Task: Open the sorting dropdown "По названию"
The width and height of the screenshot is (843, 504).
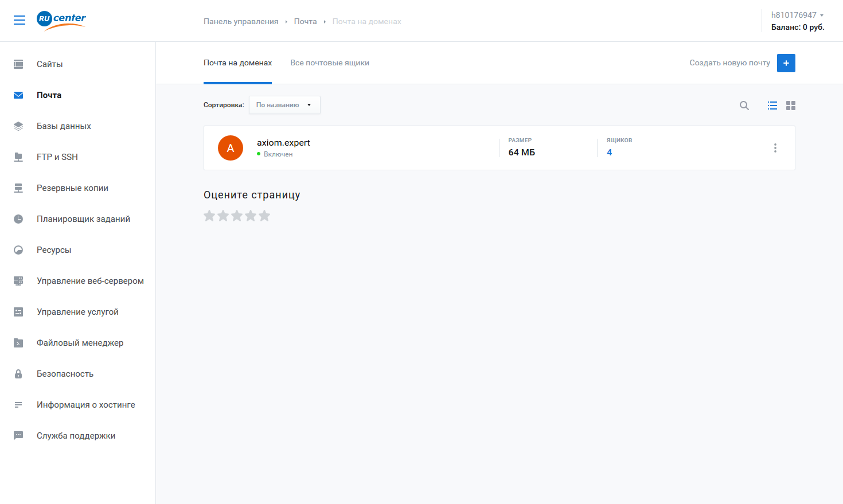Action: [284, 105]
